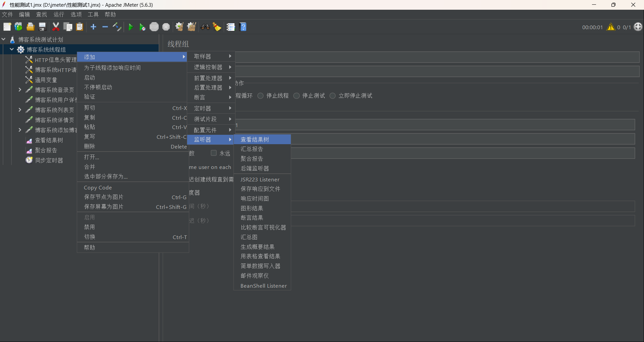Select 查看结果树 node in test tree

click(49, 140)
